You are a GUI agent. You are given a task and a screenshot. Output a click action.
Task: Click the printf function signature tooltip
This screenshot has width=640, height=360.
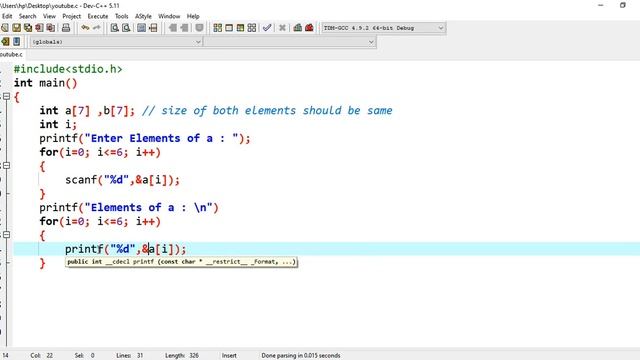click(181, 262)
